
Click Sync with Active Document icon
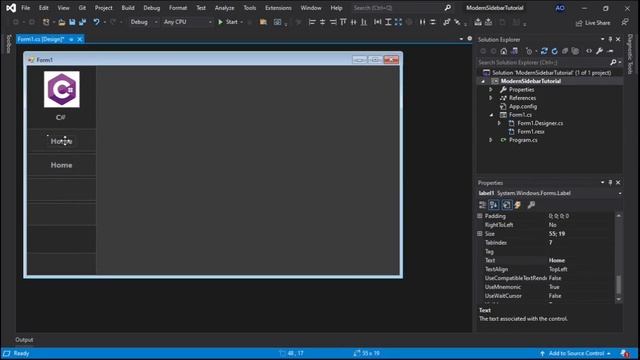(x=544, y=51)
